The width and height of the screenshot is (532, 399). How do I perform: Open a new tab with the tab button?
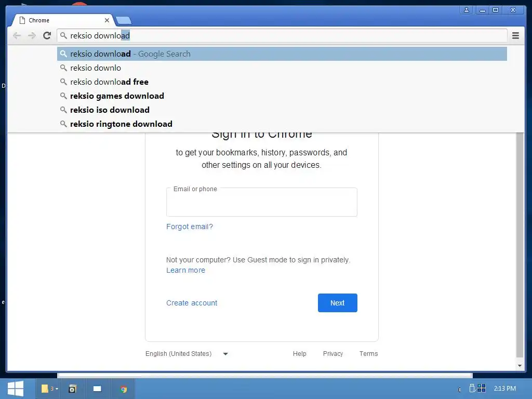124,21
